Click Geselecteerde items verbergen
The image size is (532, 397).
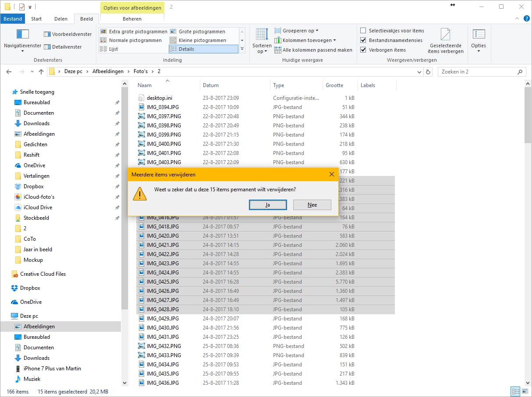coord(445,41)
